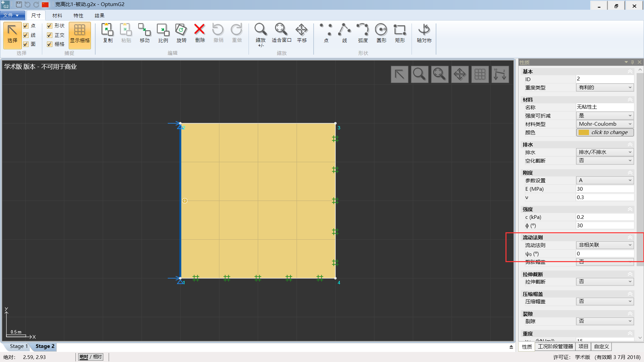The height and width of the screenshot is (362, 644).
Task: Open the 压缩帽盖 dropdown
Action: point(605,301)
